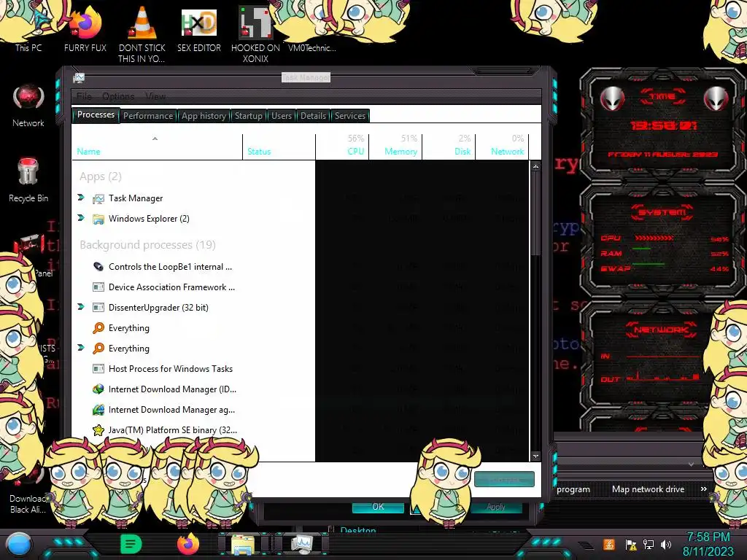The height and width of the screenshot is (560, 747).
Task: Switch to the Startup tab
Action: point(248,116)
